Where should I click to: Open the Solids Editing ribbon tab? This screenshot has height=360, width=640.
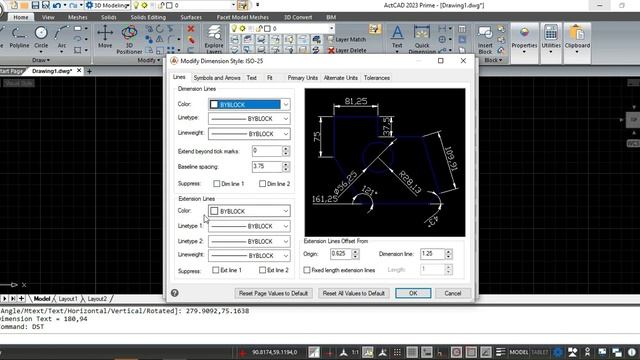[148, 17]
